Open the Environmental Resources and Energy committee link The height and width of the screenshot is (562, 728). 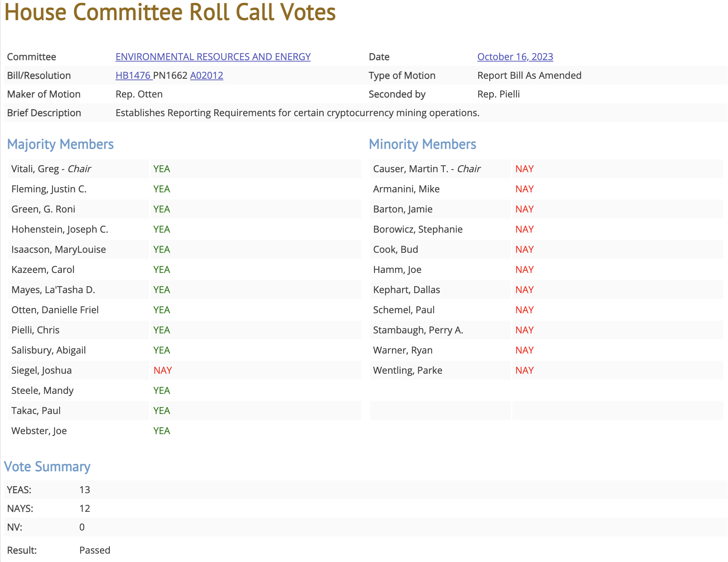point(213,57)
